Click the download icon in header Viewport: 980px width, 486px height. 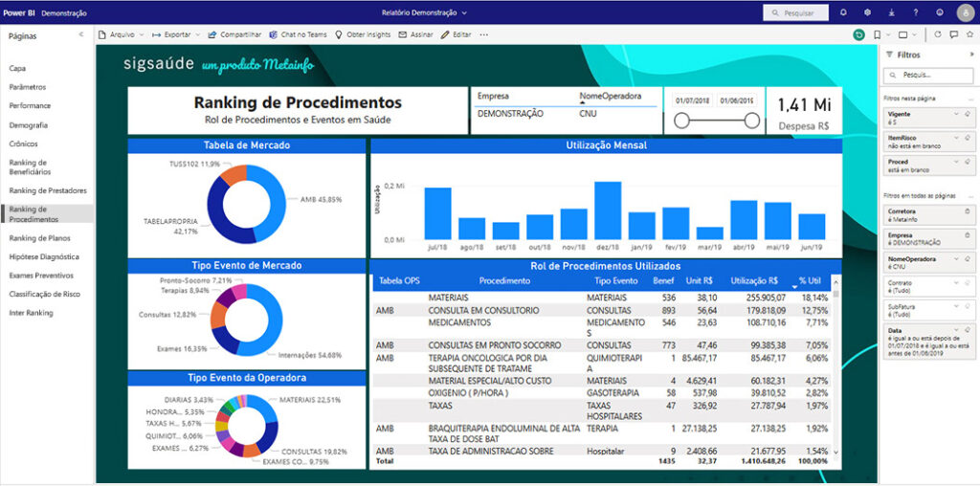point(892,12)
